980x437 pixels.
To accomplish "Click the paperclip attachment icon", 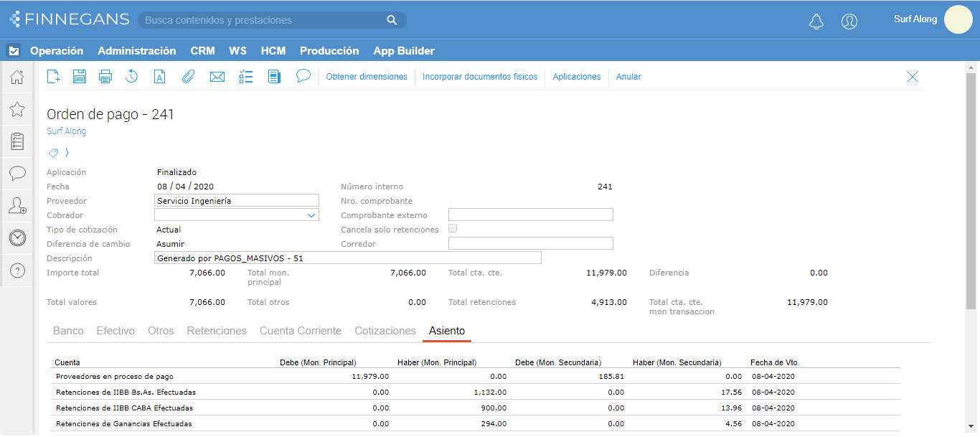I will 188,77.
